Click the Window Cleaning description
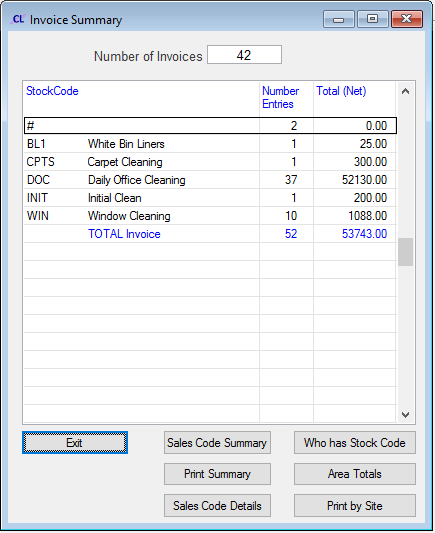The image size is (435, 533). coord(129,216)
